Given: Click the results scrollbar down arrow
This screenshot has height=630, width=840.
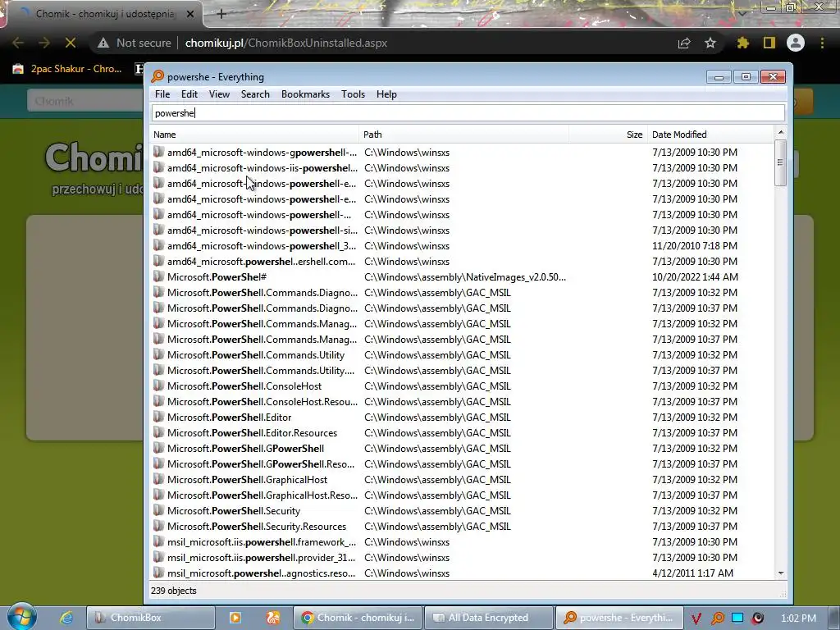Looking at the screenshot, I should coord(781,573).
